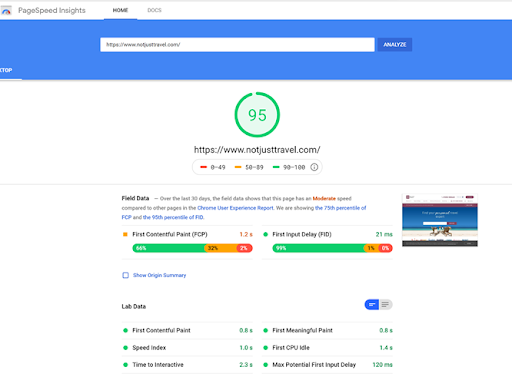Focus the URL input field

pyautogui.click(x=237, y=45)
